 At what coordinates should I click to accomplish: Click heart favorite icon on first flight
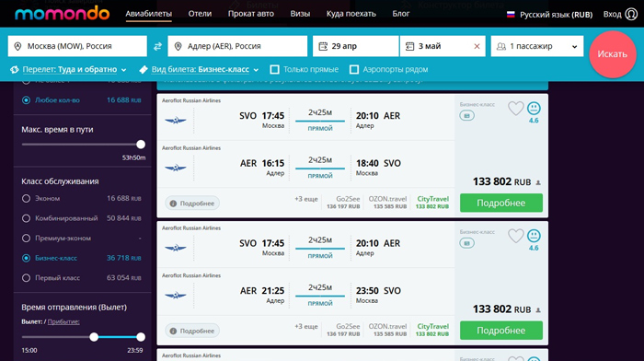click(x=516, y=109)
